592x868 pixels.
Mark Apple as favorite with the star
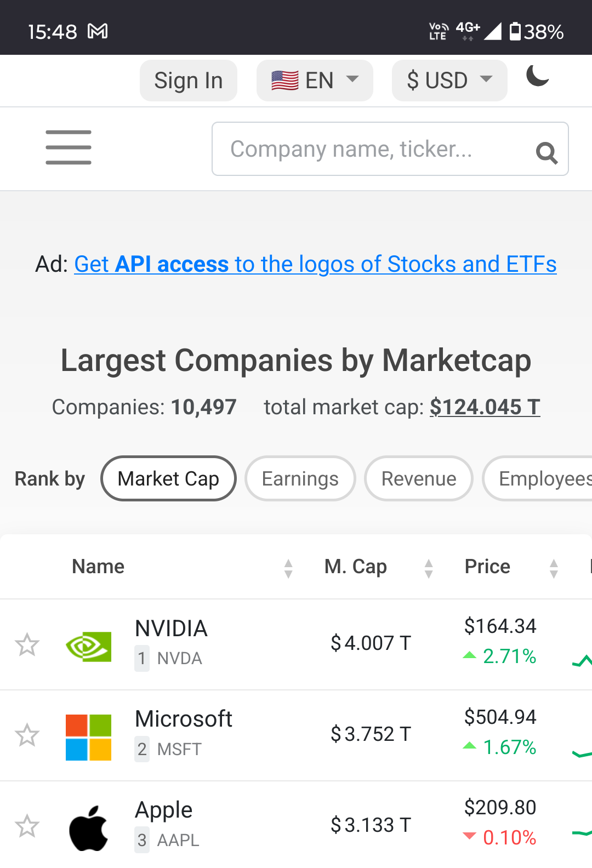pos(27,826)
